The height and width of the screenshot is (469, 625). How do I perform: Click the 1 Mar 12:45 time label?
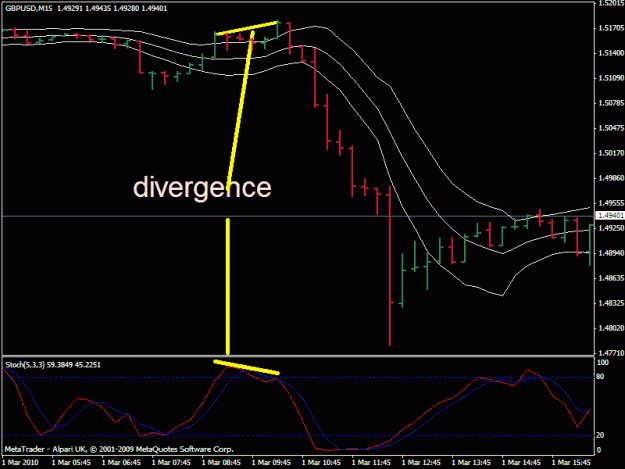[x=421, y=463]
